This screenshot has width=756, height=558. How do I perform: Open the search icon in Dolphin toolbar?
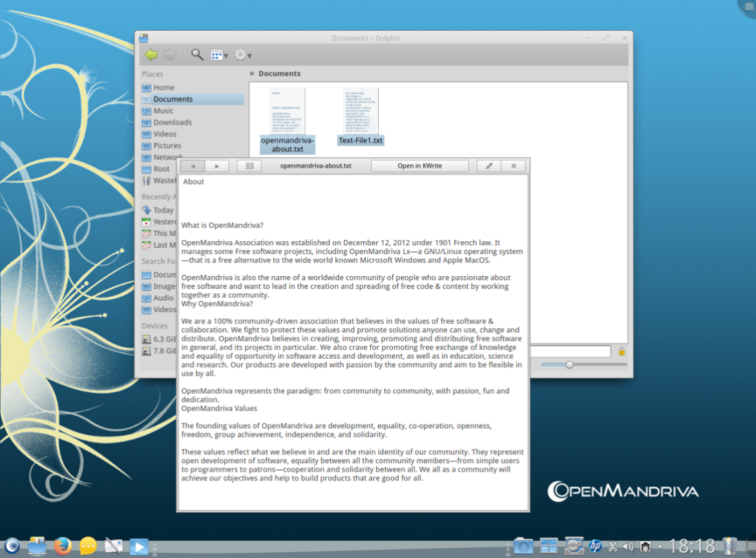coord(197,55)
